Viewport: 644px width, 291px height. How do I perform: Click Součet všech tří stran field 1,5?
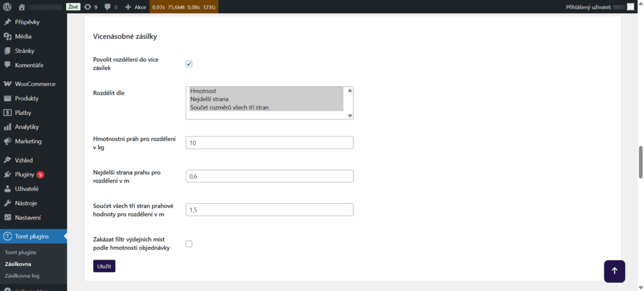pos(269,210)
